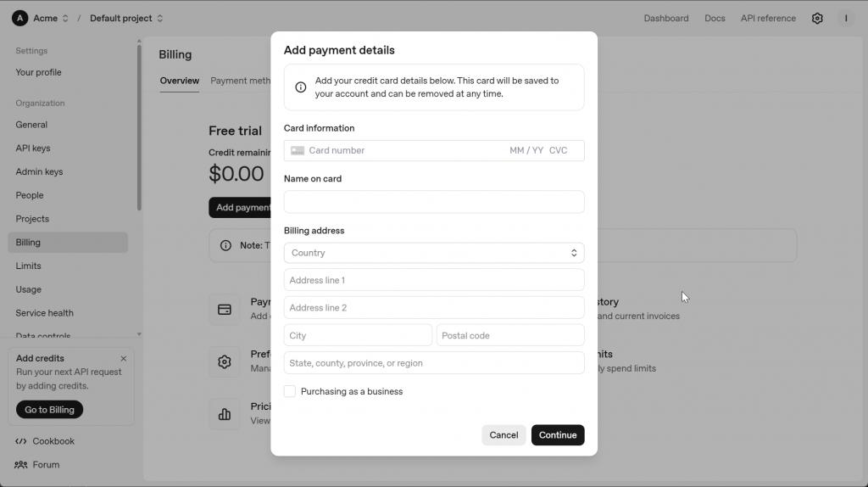
Task: Click the credit card icon in card field
Action: tap(298, 151)
